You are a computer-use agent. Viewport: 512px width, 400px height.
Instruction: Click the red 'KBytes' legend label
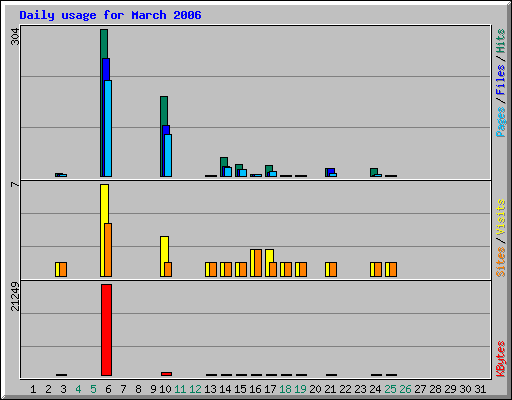(501, 359)
